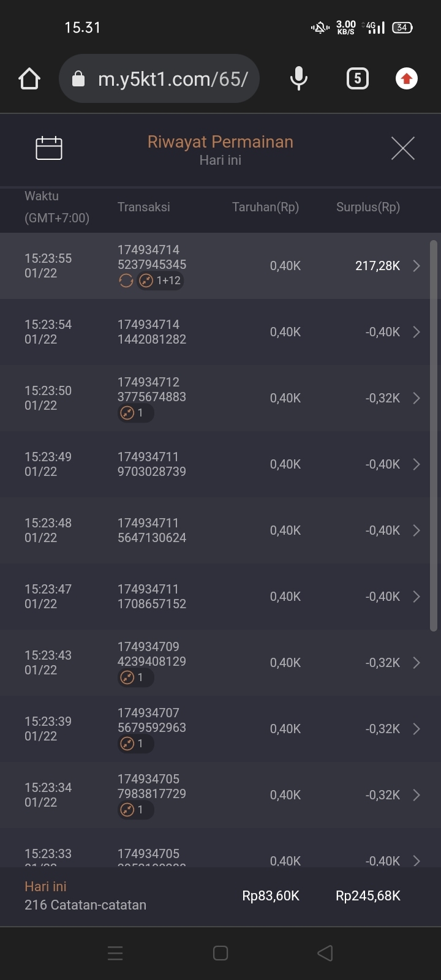
Task: Click the history list scrollbar
Action: pyautogui.click(x=434, y=435)
